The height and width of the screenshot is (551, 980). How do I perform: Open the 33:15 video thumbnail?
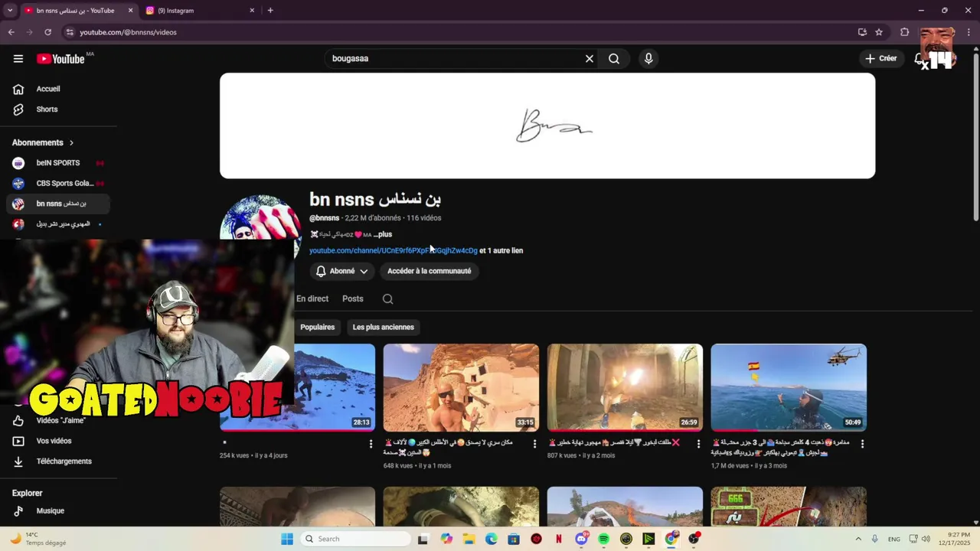click(462, 387)
